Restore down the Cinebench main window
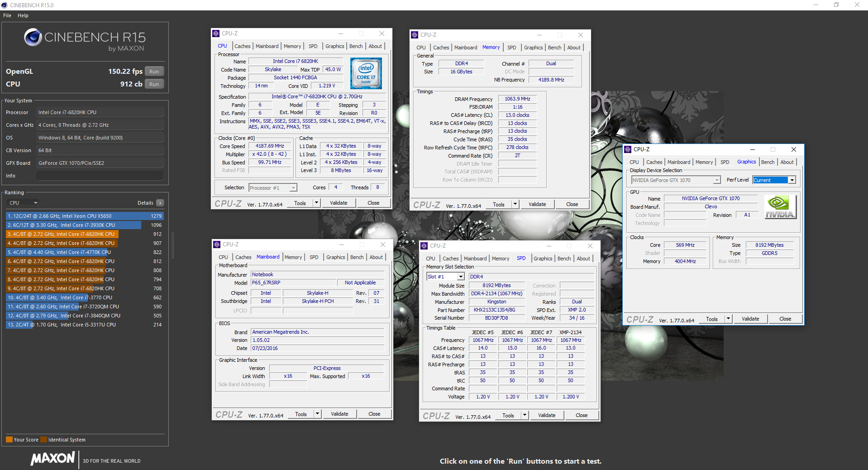The height and width of the screenshot is (470, 868). (836, 5)
